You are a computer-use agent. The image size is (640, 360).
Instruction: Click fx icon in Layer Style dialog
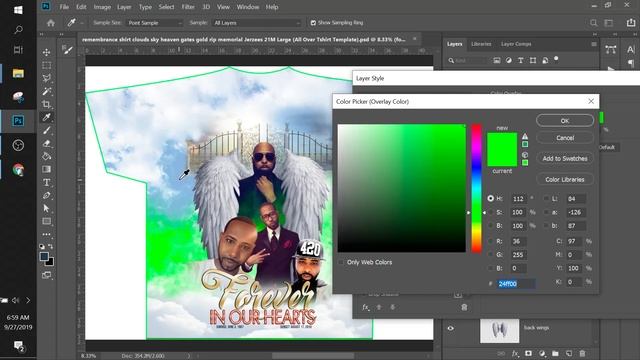pos(366,307)
